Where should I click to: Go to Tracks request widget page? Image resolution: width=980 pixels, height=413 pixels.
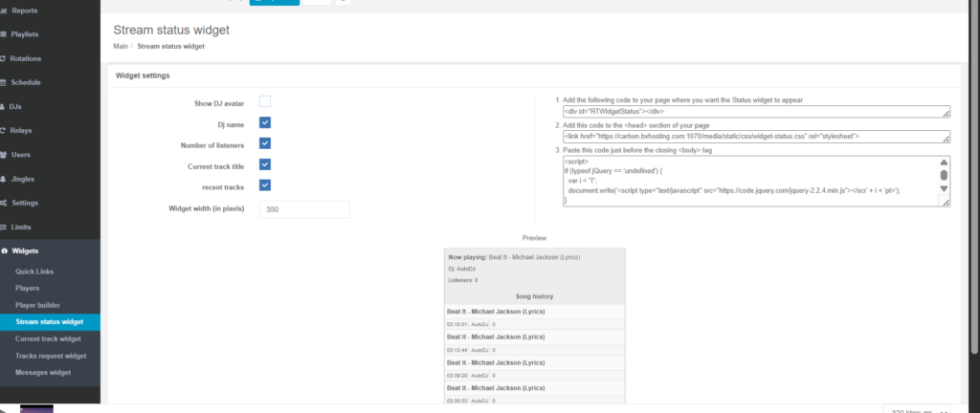tap(51, 356)
